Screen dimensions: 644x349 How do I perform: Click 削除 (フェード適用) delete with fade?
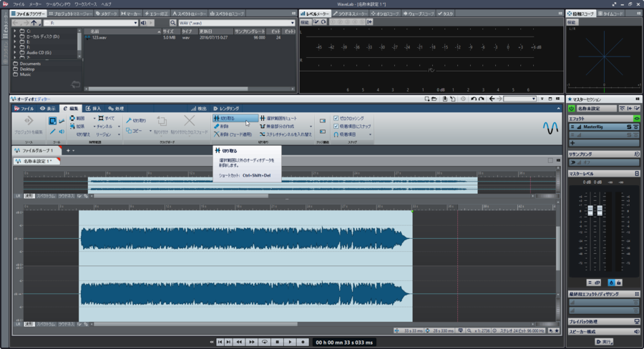point(233,134)
